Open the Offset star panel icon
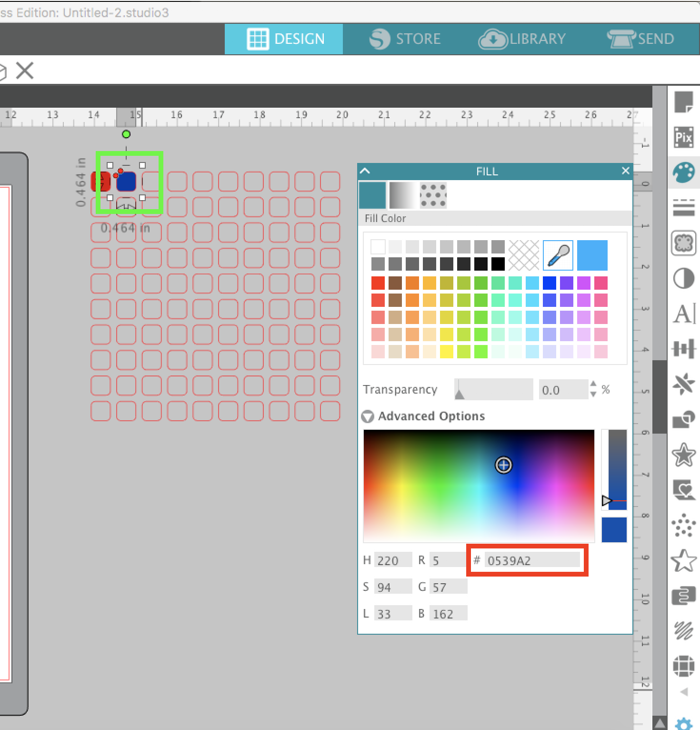 [x=683, y=455]
